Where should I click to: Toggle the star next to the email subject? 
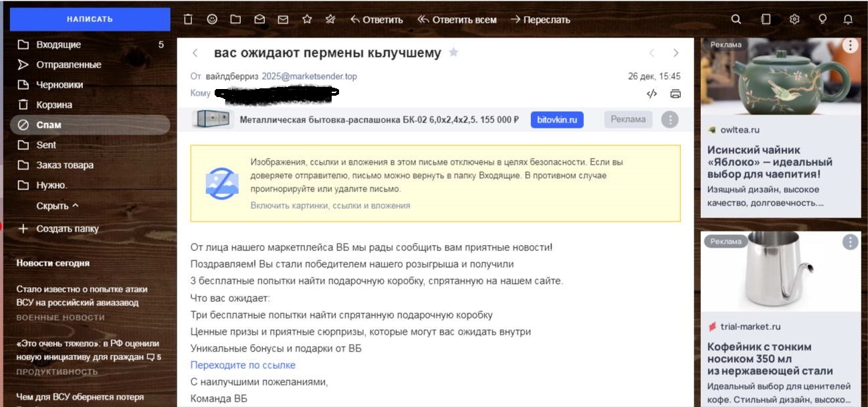point(453,52)
